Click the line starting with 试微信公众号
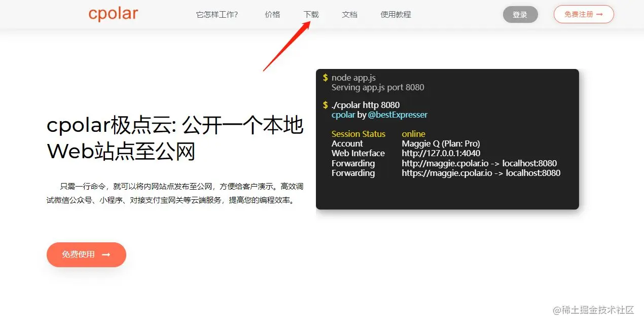Image resolution: width=644 pixels, height=325 pixels. (170, 200)
